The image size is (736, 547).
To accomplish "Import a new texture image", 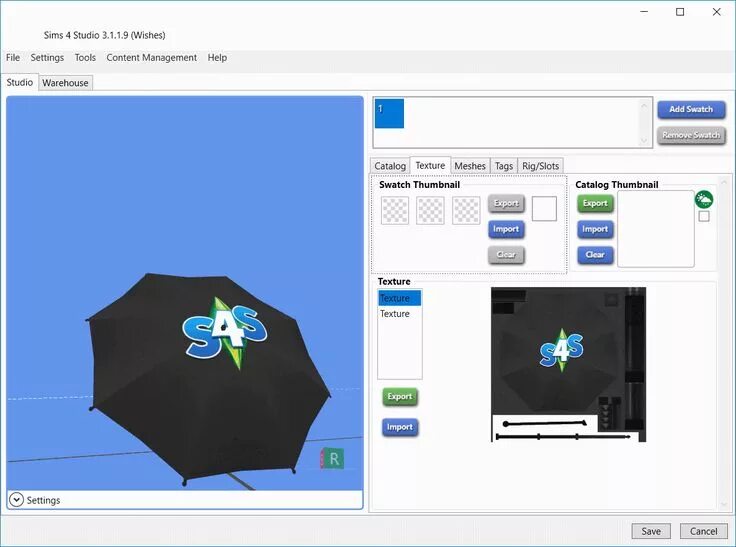I will tap(400, 427).
